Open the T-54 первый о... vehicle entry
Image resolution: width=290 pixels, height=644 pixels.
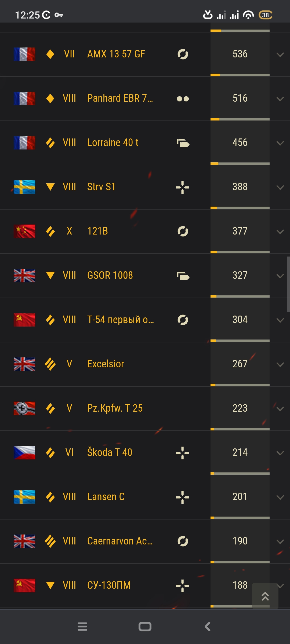121,320
